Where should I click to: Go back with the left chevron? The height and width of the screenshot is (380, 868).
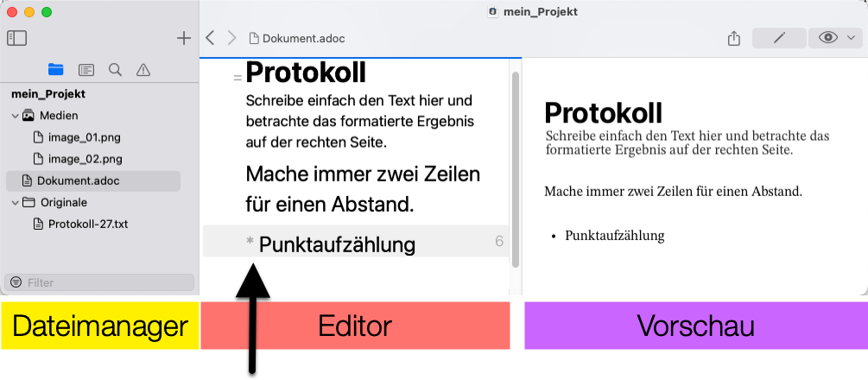pos(210,38)
